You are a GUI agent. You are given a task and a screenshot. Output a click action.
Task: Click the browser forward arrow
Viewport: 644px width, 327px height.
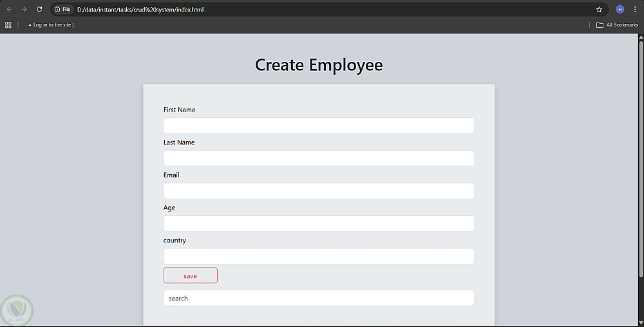point(24,9)
